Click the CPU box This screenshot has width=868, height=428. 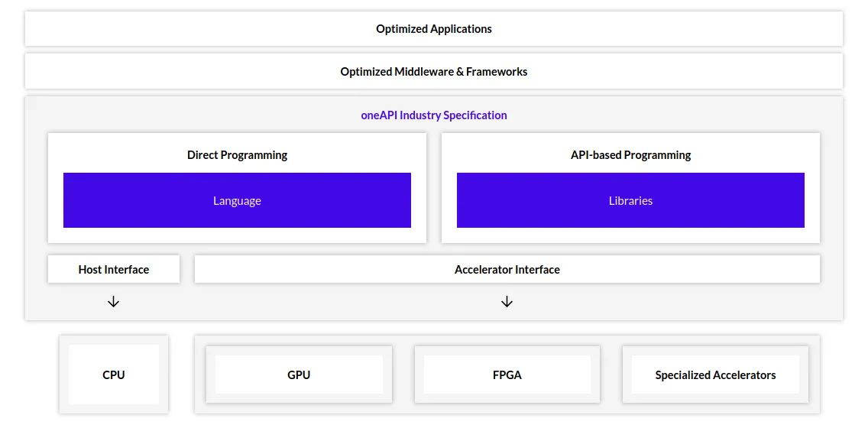(114, 374)
